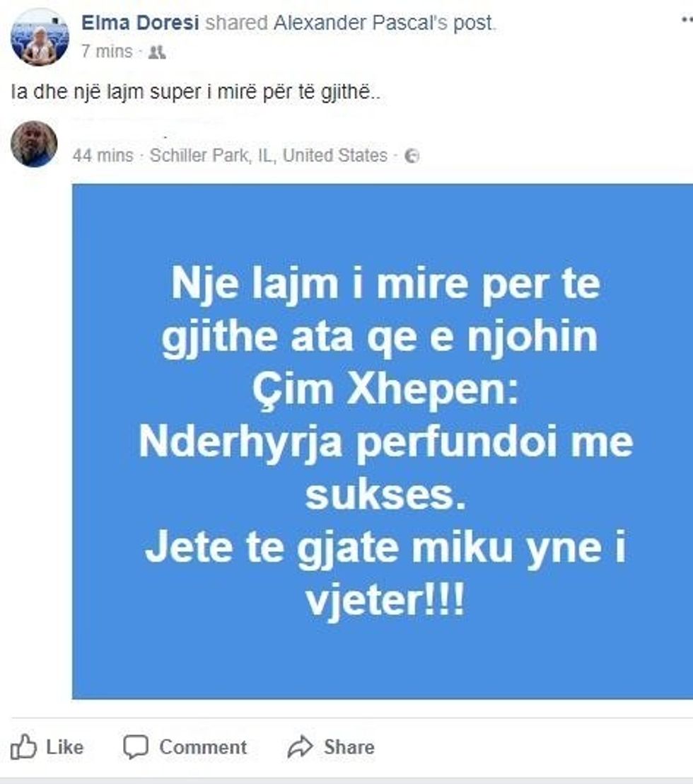693x784 pixels.
Task: Click the public globe icon after United States
Action: click(x=412, y=156)
